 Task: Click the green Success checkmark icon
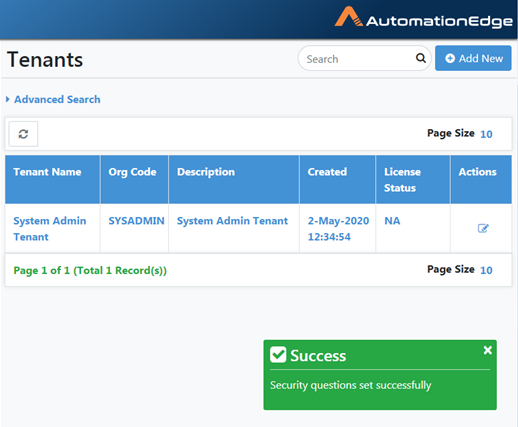pyautogui.click(x=278, y=354)
